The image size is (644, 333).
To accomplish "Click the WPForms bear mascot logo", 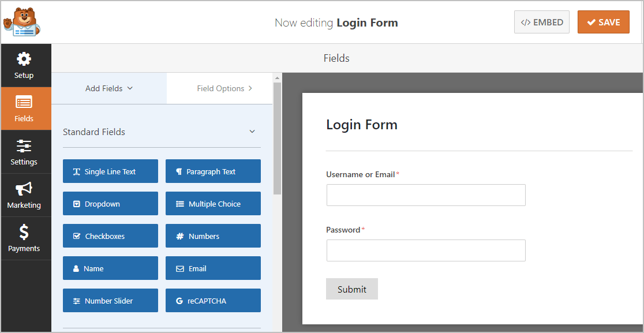I will (x=22, y=22).
